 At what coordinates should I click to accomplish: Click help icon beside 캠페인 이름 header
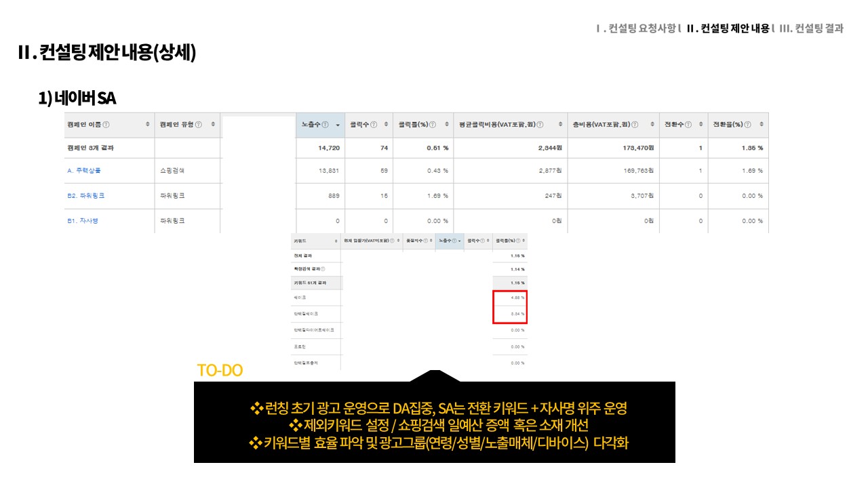coord(106,125)
